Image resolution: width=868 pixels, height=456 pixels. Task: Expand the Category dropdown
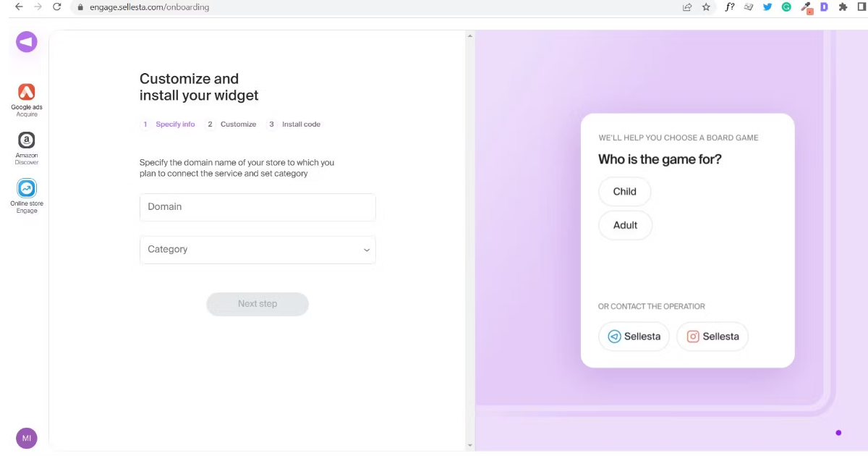(x=258, y=250)
